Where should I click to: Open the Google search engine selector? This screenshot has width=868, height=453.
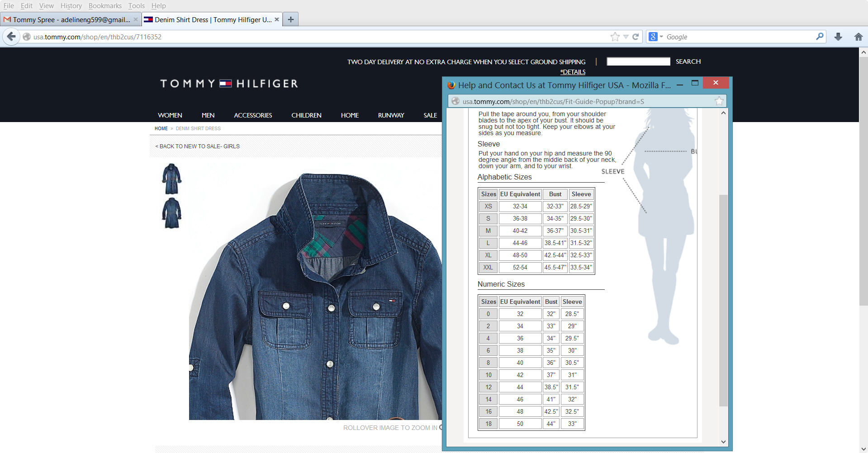[x=655, y=37]
